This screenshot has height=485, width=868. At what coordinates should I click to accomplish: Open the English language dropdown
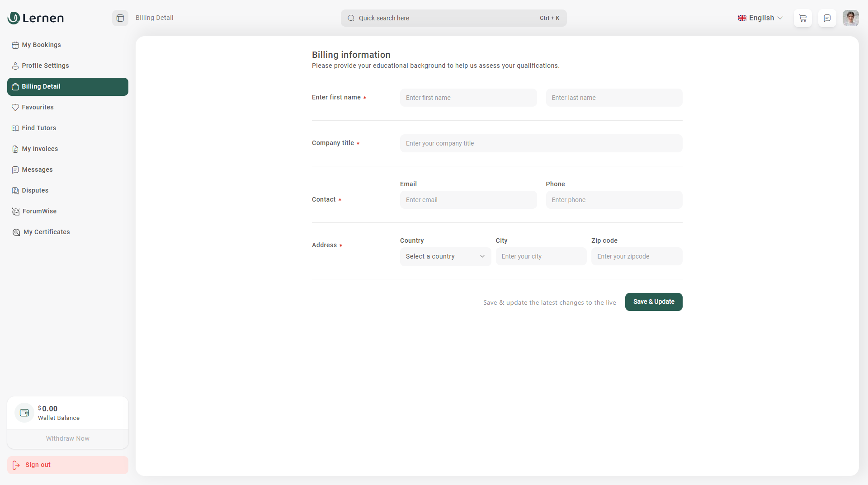point(761,18)
